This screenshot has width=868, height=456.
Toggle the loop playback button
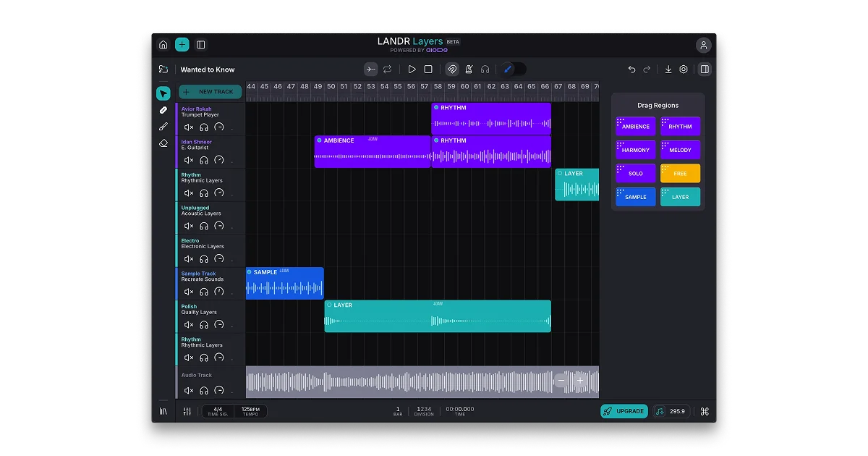tap(388, 69)
